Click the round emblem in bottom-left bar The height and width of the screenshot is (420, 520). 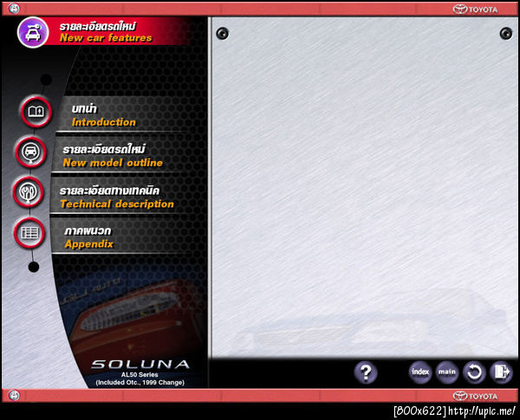pyautogui.click(x=14, y=395)
